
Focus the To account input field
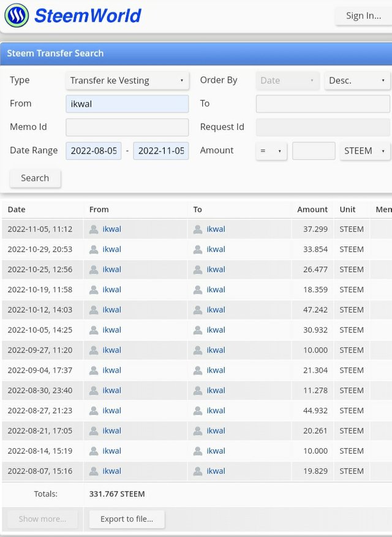click(x=323, y=104)
